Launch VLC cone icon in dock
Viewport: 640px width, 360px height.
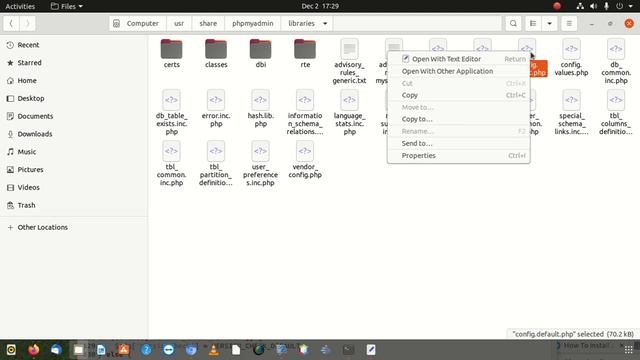[x=213, y=350]
